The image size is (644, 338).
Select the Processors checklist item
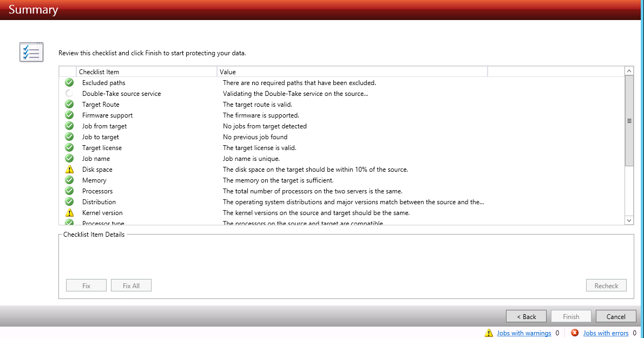point(341,191)
